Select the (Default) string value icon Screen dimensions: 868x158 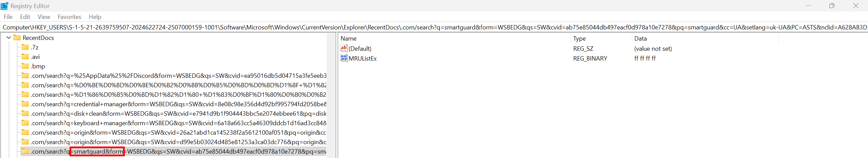pos(344,48)
